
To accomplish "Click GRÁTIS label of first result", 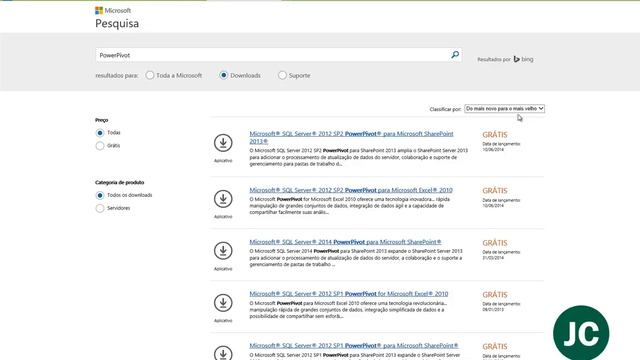I will (495, 135).
